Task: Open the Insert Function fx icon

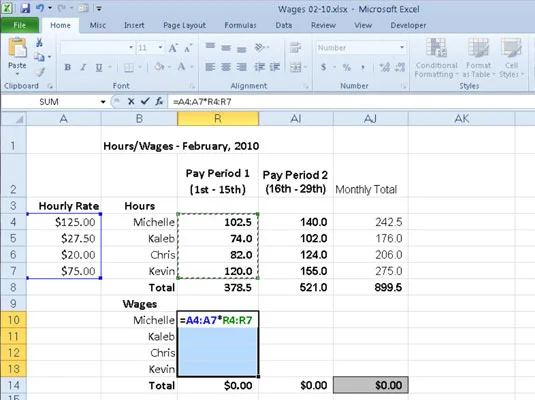Action: [159, 101]
